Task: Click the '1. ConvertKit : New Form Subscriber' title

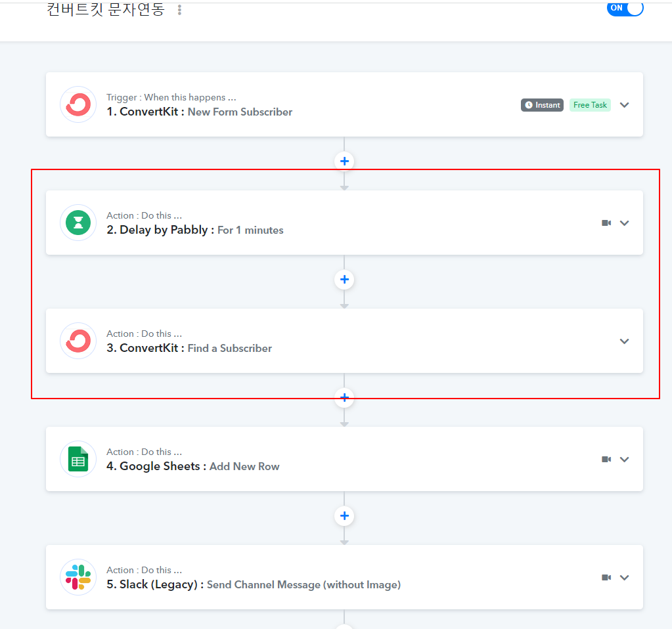Action: click(x=199, y=112)
